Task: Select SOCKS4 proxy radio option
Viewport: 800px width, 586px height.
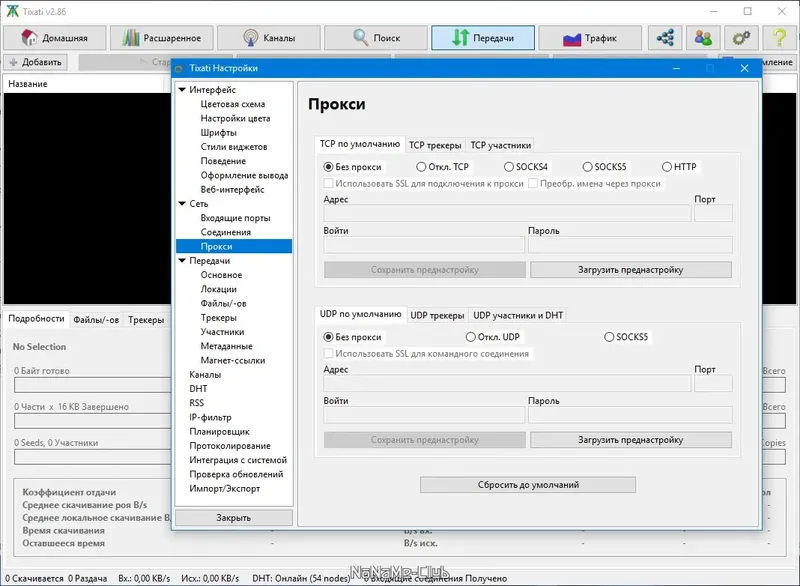Action: (509, 167)
